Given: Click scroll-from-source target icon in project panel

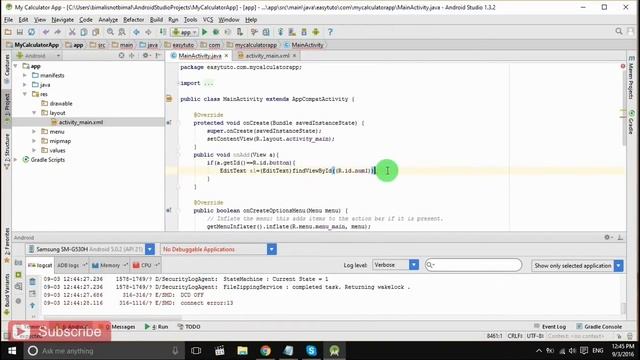Looking at the screenshot, I should (121, 56).
